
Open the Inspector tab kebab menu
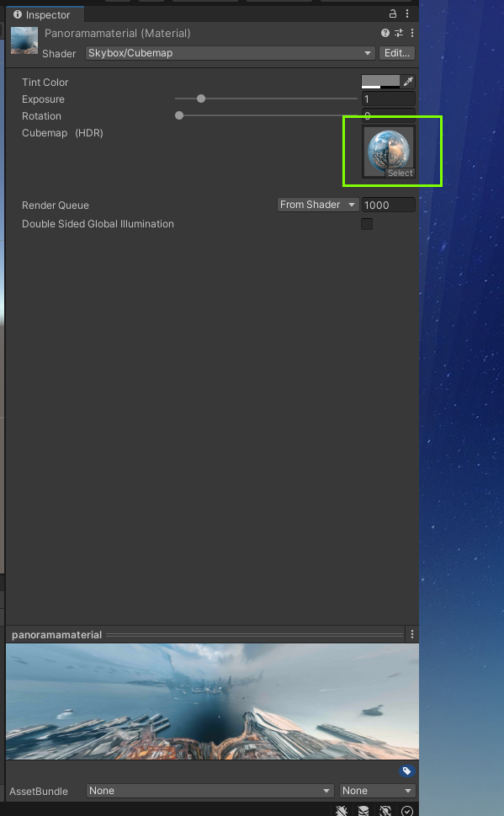407,13
